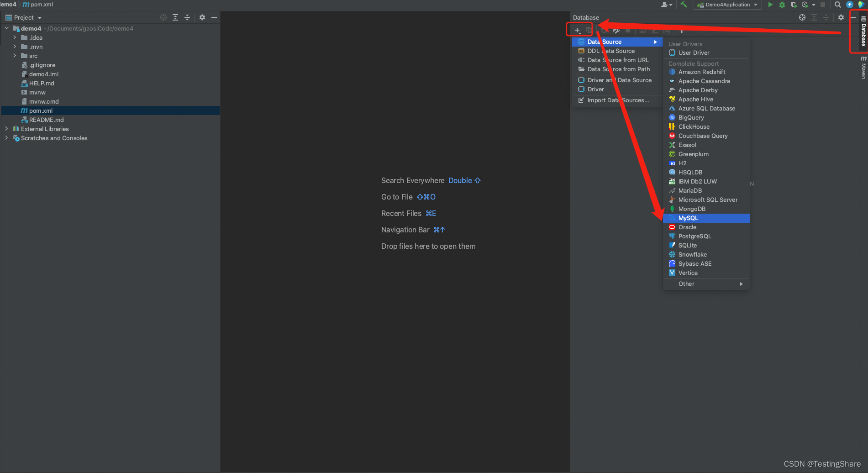Open Demo4Application run configuration dropdown

click(x=727, y=5)
